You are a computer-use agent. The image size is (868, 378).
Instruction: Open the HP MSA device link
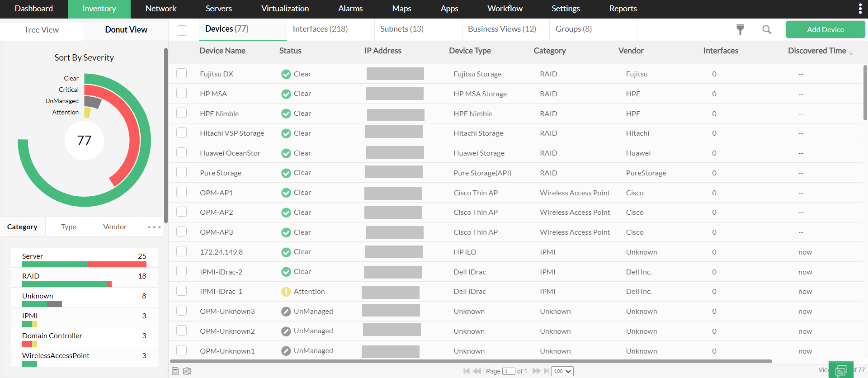[213, 94]
